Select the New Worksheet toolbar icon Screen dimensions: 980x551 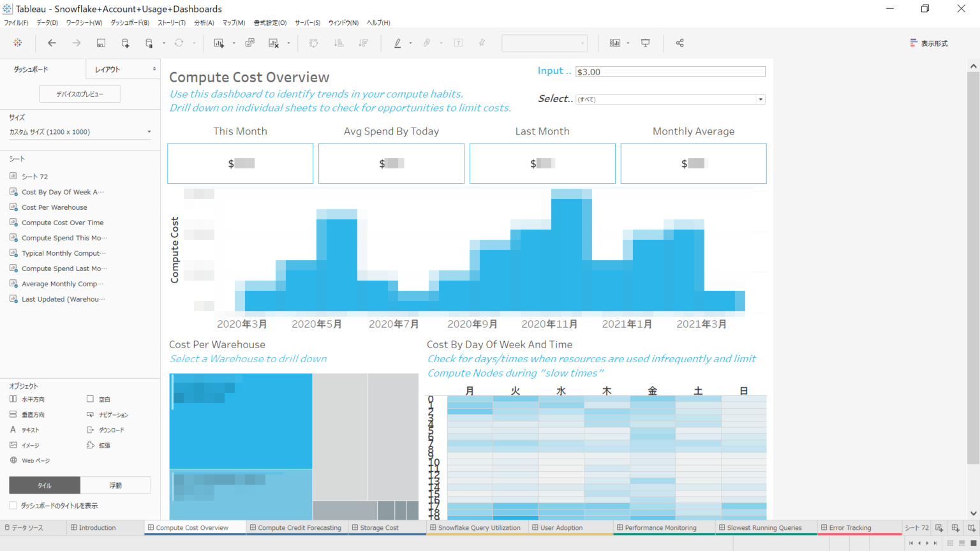218,43
